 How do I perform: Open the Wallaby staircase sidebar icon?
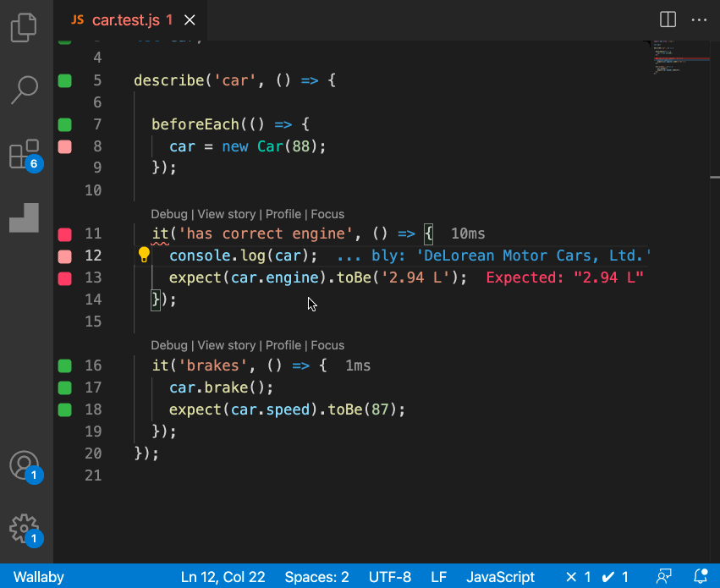pos(24,217)
